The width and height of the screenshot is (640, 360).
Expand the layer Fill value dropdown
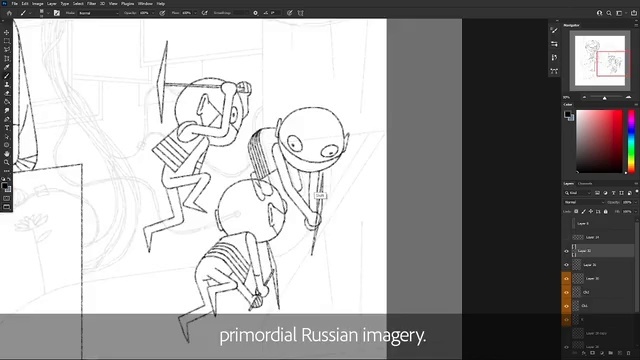636,211
